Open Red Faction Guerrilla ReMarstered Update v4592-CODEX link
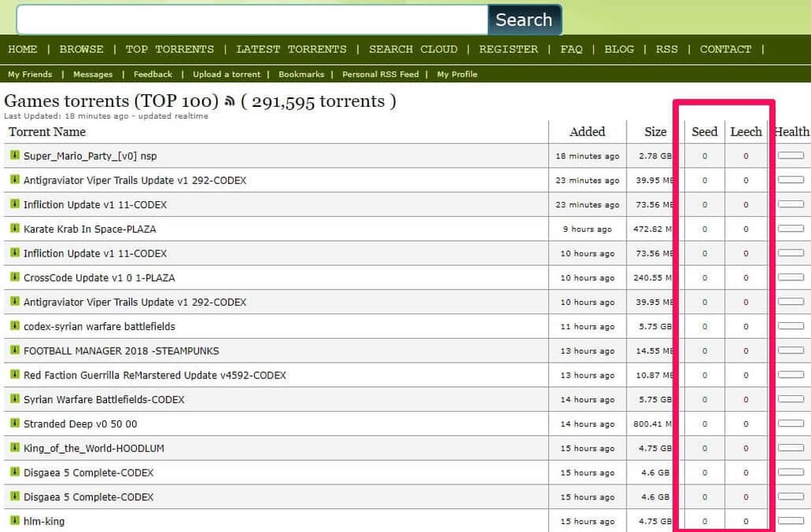 pos(154,374)
